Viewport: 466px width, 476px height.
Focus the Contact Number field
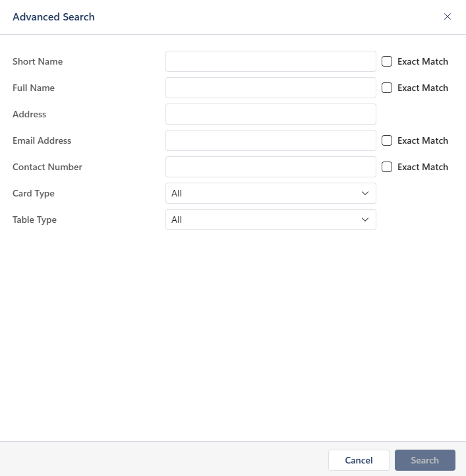pos(270,167)
